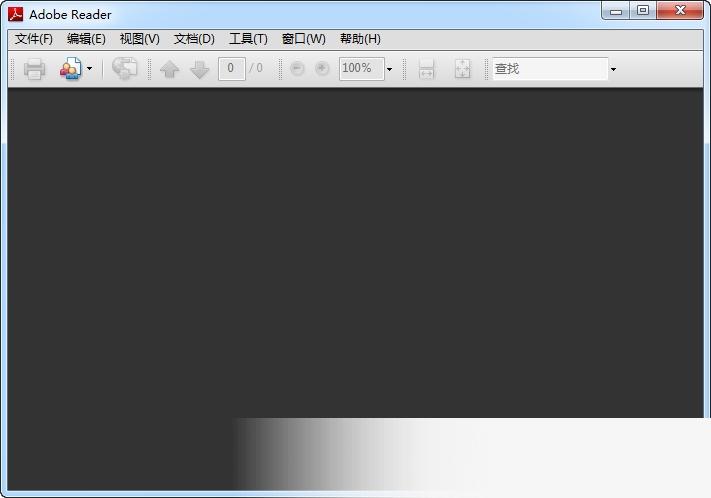Click the Print icon in toolbar
The width and height of the screenshot is (711, 498).
coord(34,69)
